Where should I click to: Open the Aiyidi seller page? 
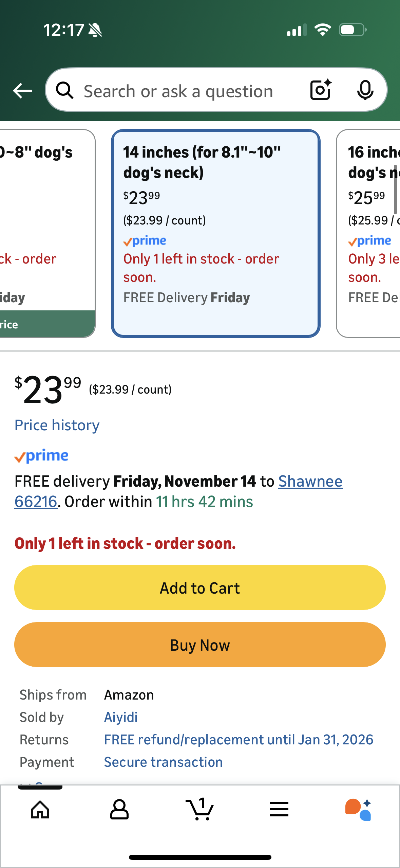pos(121,717)
